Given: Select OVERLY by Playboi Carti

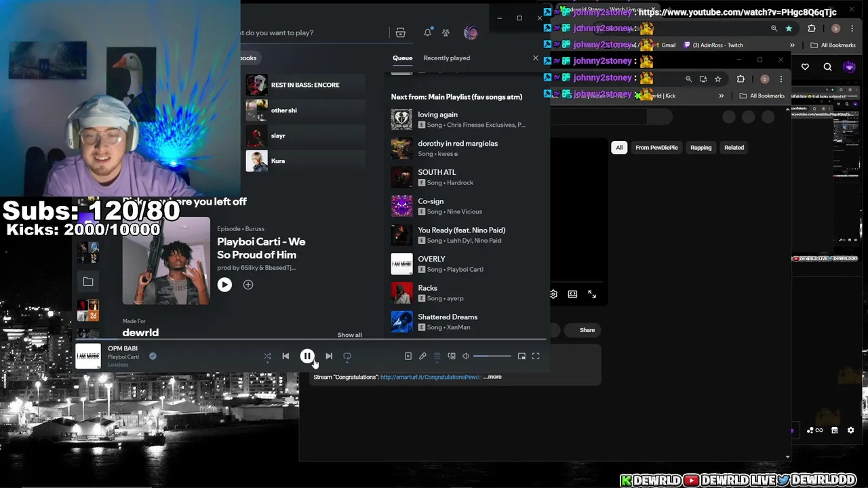Looking at the screenshot, I should 467,264.
